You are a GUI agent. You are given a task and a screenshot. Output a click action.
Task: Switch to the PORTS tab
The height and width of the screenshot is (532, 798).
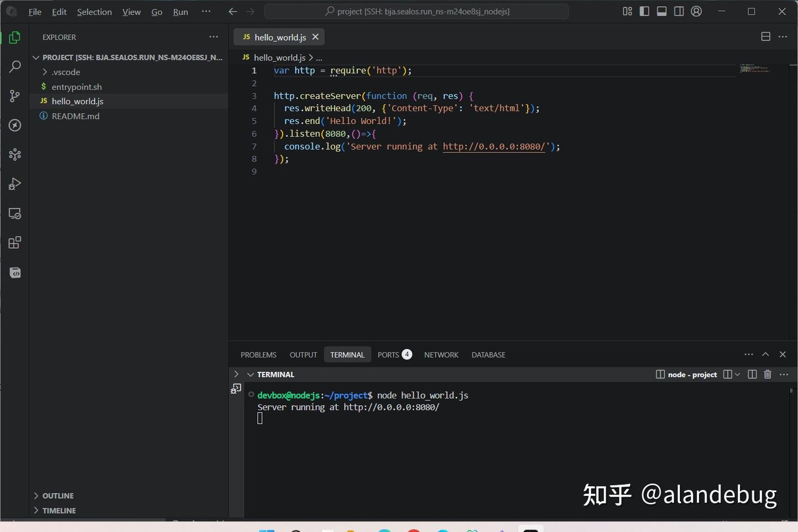(388, 355)
